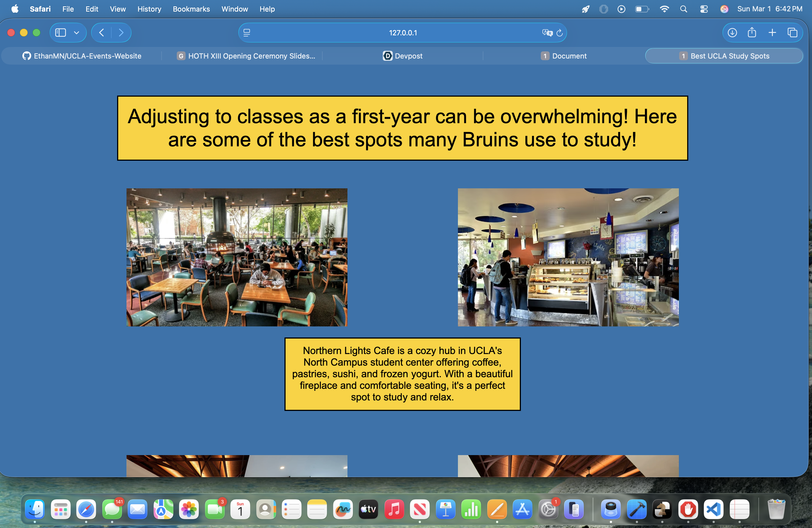
Task: Open a new tab with the plus icon
Action: 772,33
